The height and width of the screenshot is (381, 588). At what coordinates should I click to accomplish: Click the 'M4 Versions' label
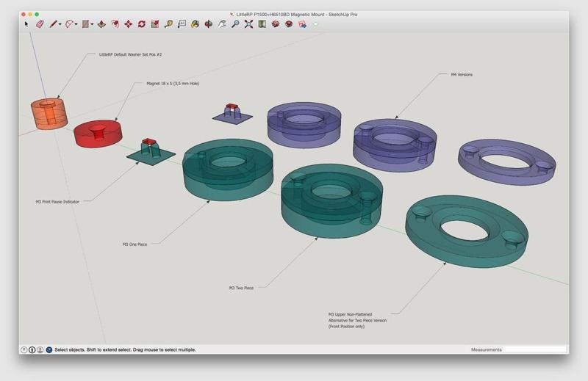pyautogui.click(x=462, y=75)
